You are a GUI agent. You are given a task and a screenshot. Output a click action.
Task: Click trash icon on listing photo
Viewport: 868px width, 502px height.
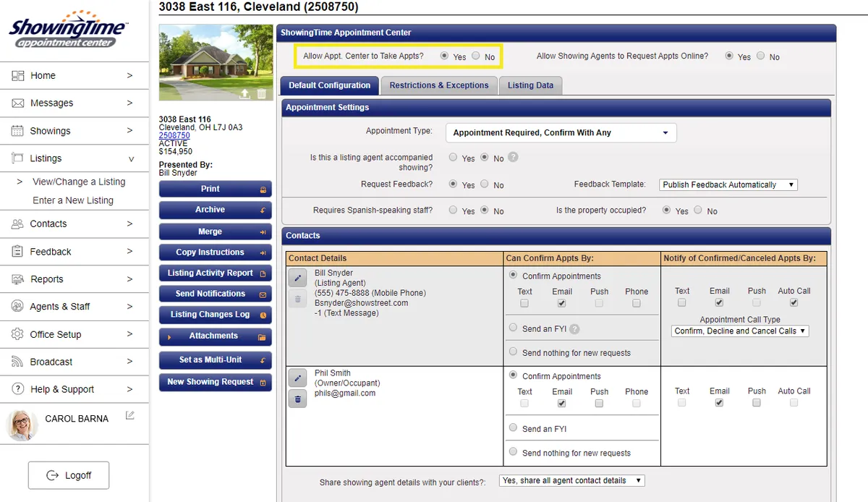pos(261,94)
